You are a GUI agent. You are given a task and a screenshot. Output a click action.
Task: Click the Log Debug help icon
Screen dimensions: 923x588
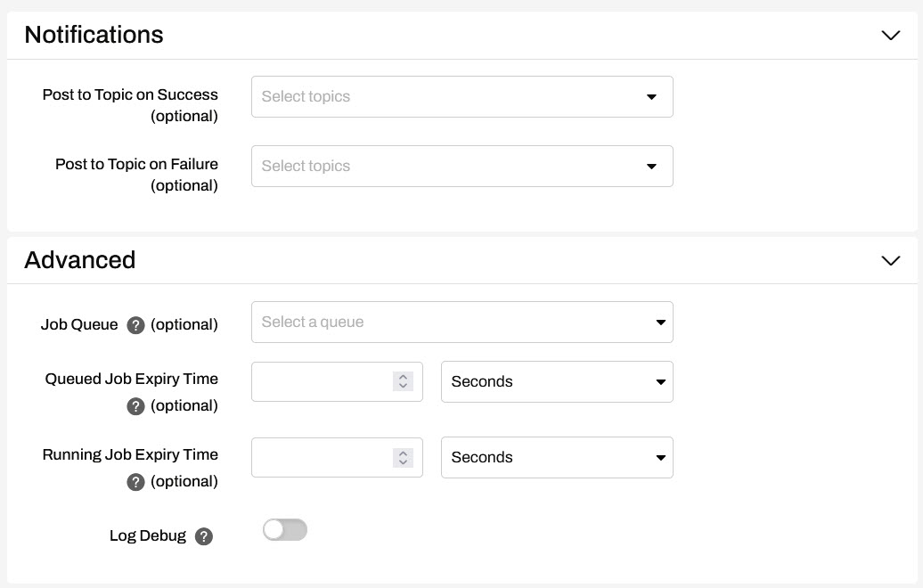[204, 536]
